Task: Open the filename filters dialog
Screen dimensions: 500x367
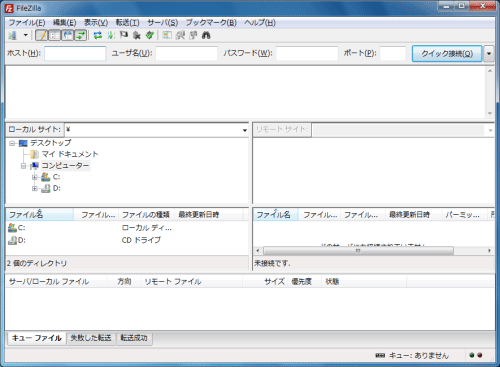Action: tap(167, 35)
